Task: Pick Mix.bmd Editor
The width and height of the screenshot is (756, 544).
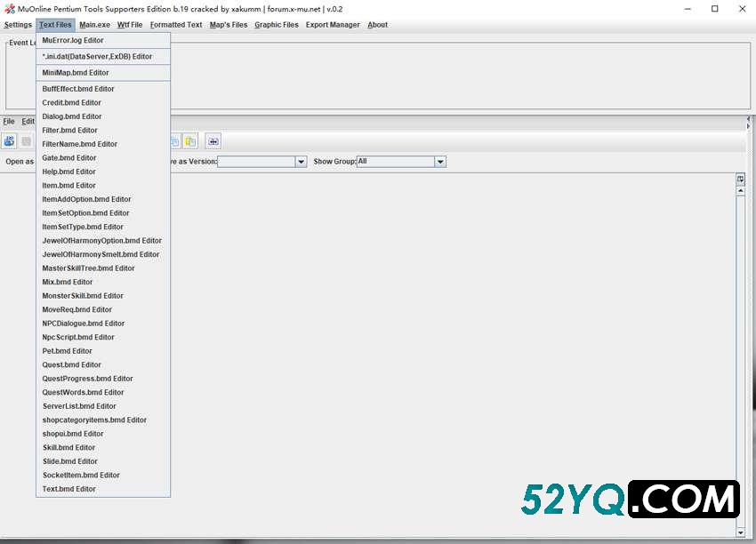Action: pyautogui.click(x=103, y=282)
